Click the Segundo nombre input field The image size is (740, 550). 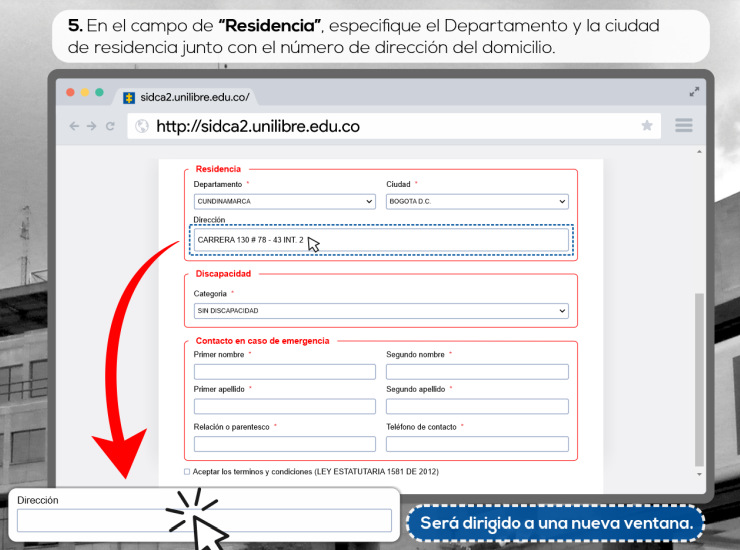[477, 372]
